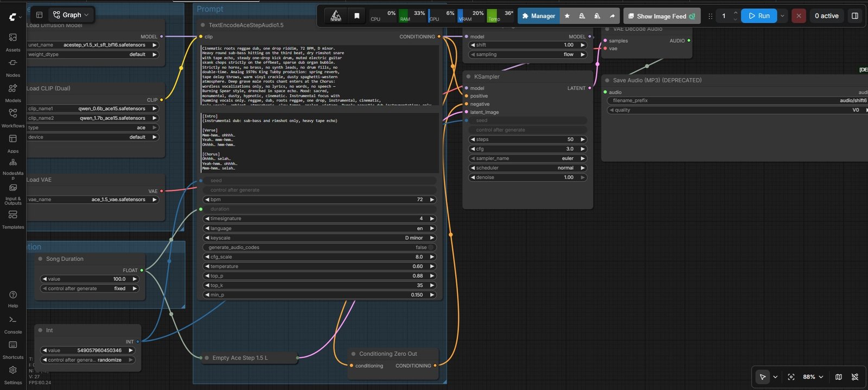Open the Help center
This screenshot has width=868, height=390.
tap(13, 299)
